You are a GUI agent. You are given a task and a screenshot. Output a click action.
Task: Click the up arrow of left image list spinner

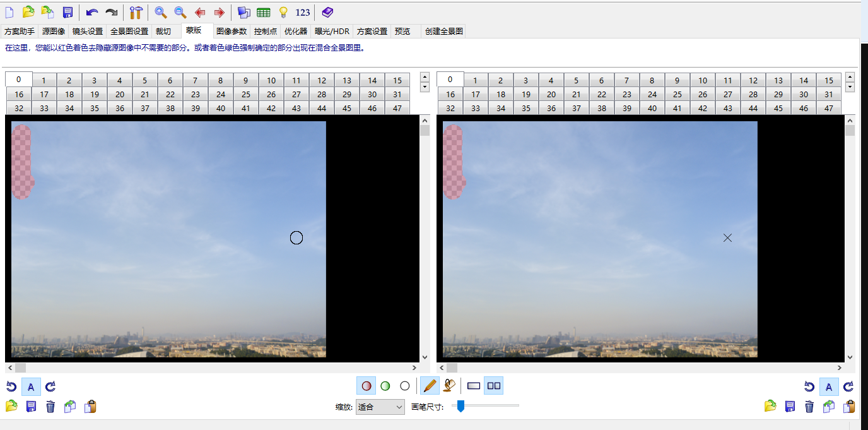point(425,76)
